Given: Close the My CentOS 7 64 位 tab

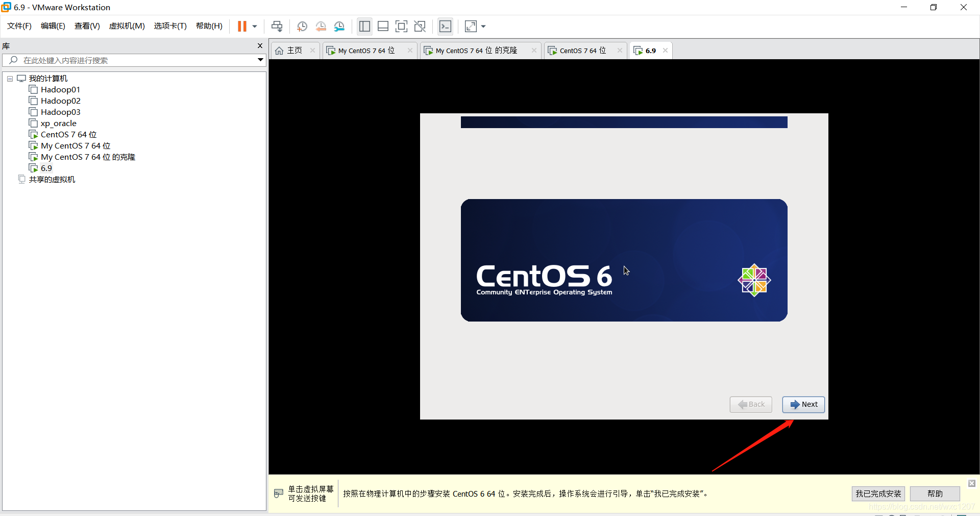Looking at the screenshot, I should pyautogui.click(x=410, y=51).
